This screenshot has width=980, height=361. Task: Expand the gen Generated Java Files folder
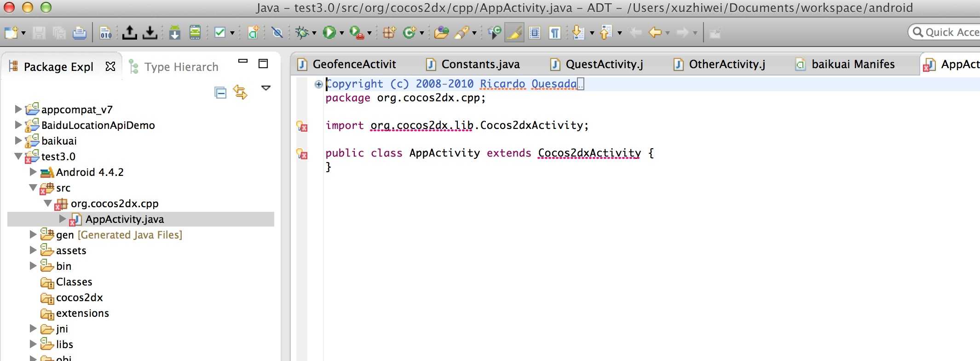33,234
